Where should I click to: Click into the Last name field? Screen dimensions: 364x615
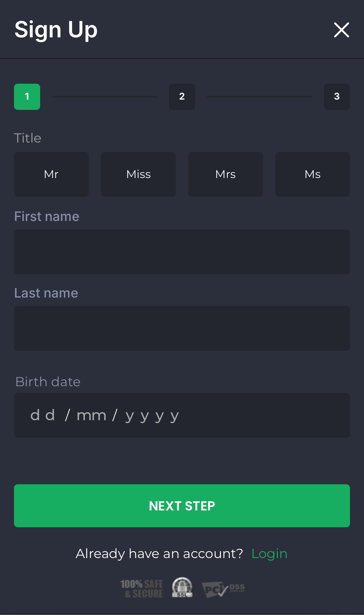click(x=182, y=328)
